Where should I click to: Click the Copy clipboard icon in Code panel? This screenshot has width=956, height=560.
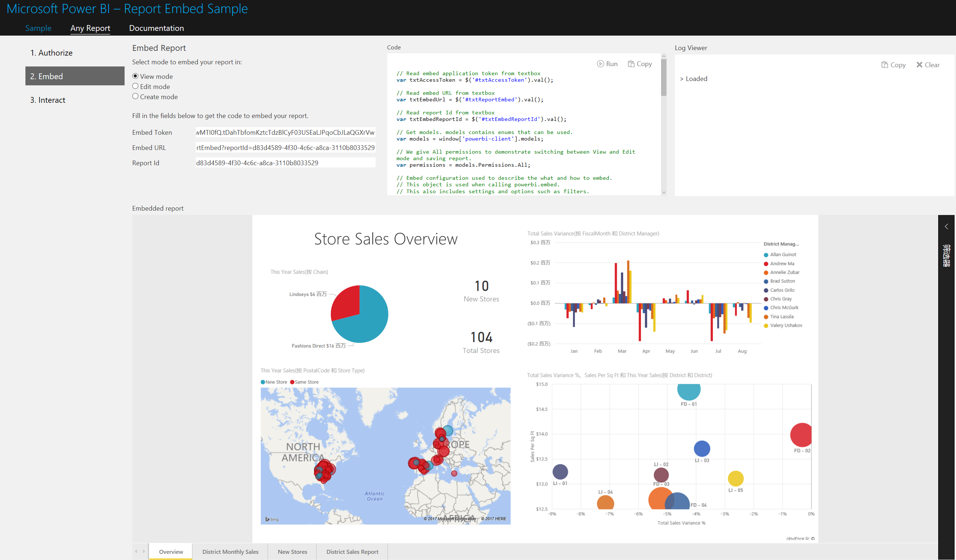tap(631, 64)
